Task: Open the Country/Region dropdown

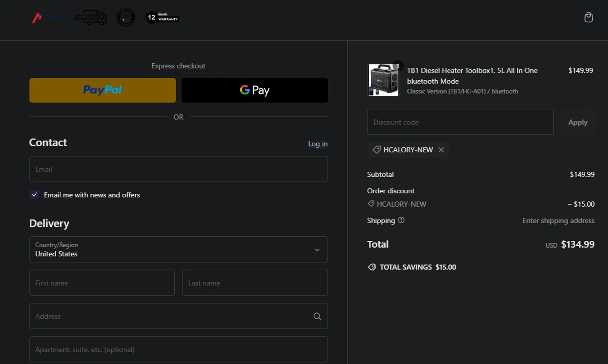Action: 178,249
